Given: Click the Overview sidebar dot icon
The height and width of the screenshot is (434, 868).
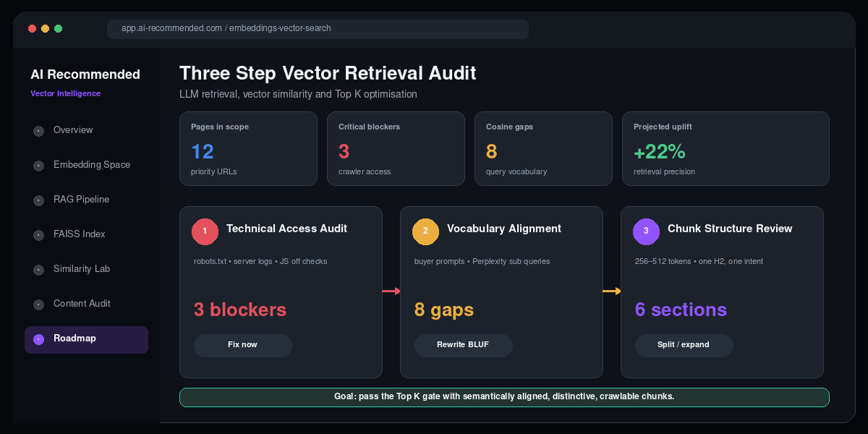Looking at the screenshot, I should point(39,131).
